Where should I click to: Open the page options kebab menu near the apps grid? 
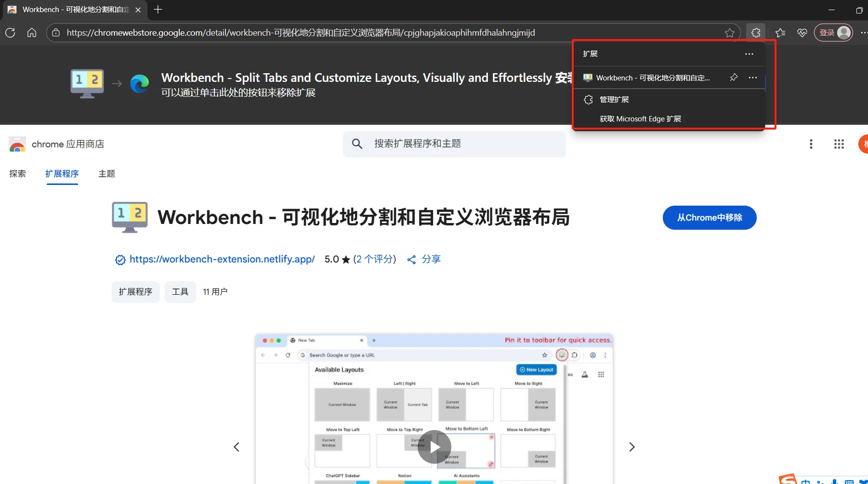click(811, 144)
